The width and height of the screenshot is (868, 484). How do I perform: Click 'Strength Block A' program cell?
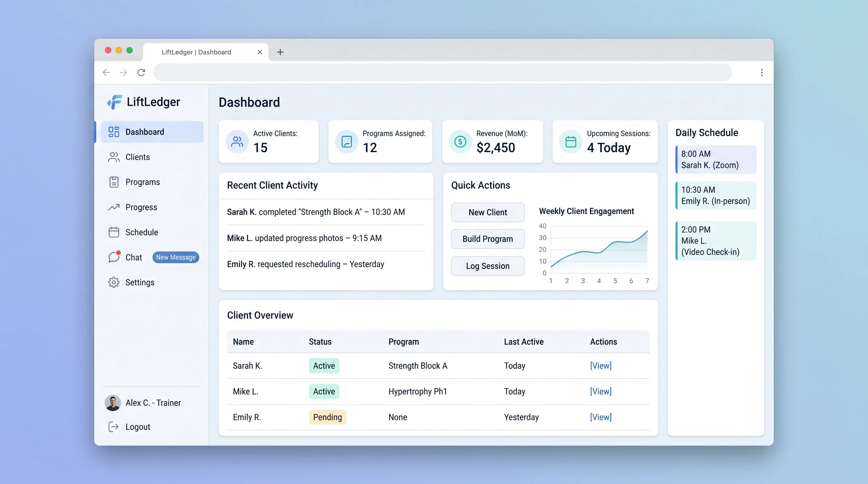pos(418,366)
